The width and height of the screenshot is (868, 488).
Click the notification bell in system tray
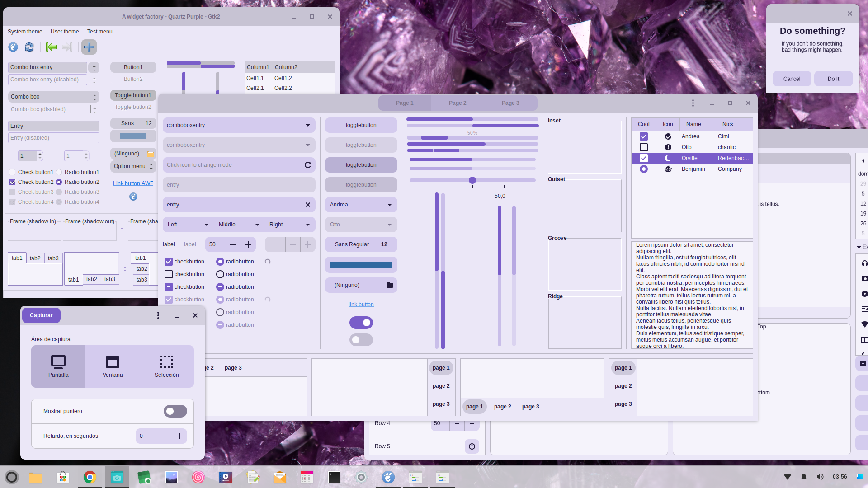804,477
